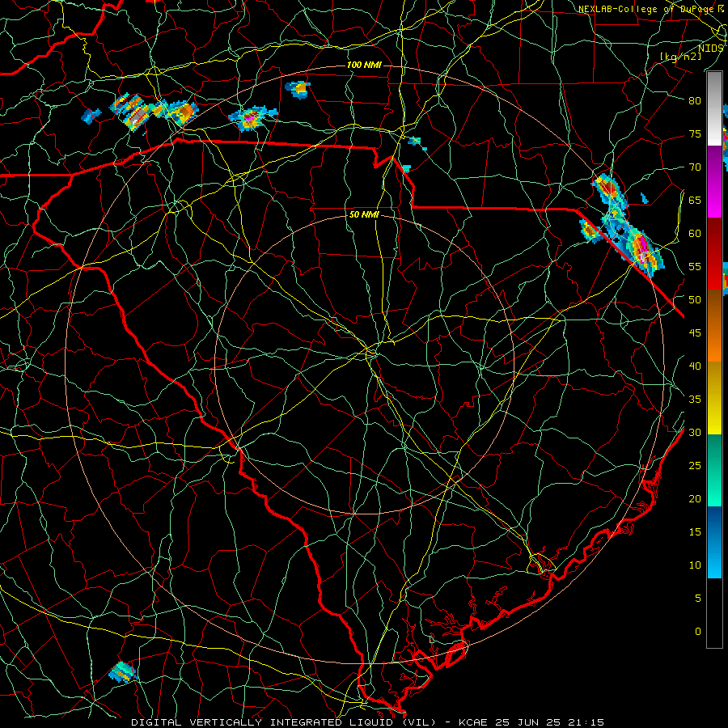The height and width of the screenshot is (728, 728).
Task: Select the 40 value on the color scale
Action: [x=695, y=366]
